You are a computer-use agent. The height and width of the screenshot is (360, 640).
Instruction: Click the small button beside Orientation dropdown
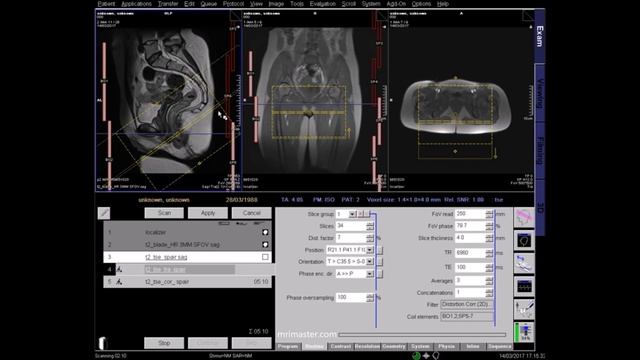coord(380,261)
